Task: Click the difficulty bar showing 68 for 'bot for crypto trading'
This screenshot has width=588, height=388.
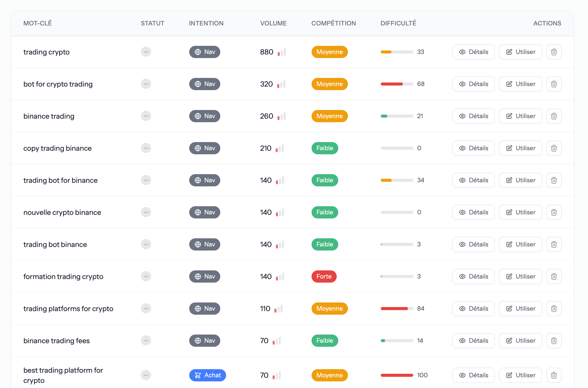Action: (396, 84)
